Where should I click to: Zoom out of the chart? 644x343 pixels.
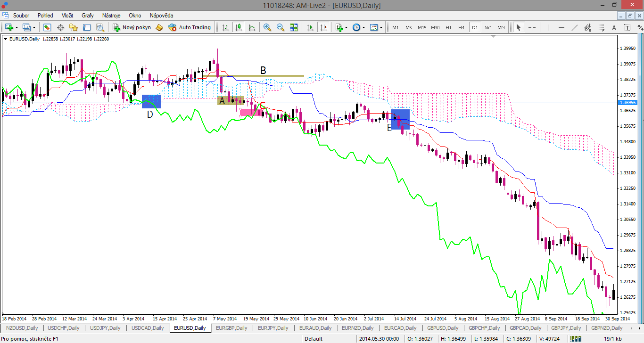281,27
